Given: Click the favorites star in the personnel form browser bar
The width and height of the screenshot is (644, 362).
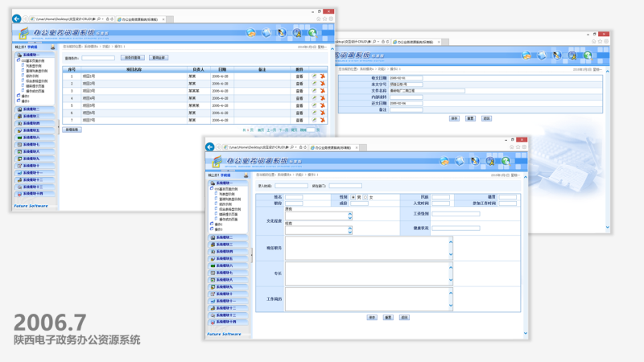Looking at the screenshot, I should 518,147.
